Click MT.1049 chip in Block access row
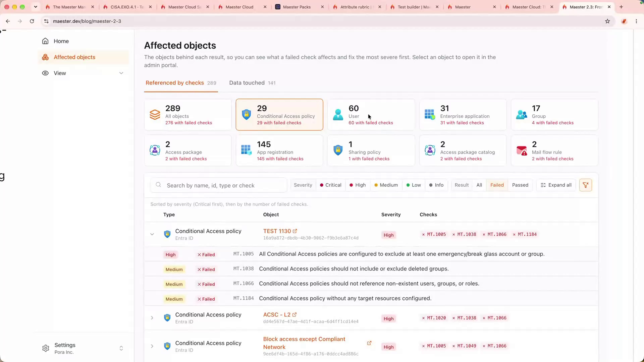 pos(464,346)
